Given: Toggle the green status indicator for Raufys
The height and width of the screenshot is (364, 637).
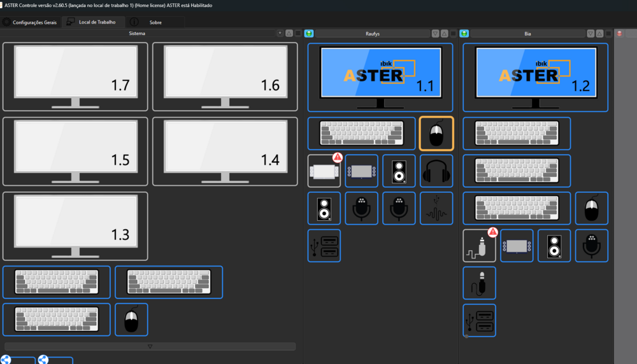Looking at the screenshot, I should 309,33.
